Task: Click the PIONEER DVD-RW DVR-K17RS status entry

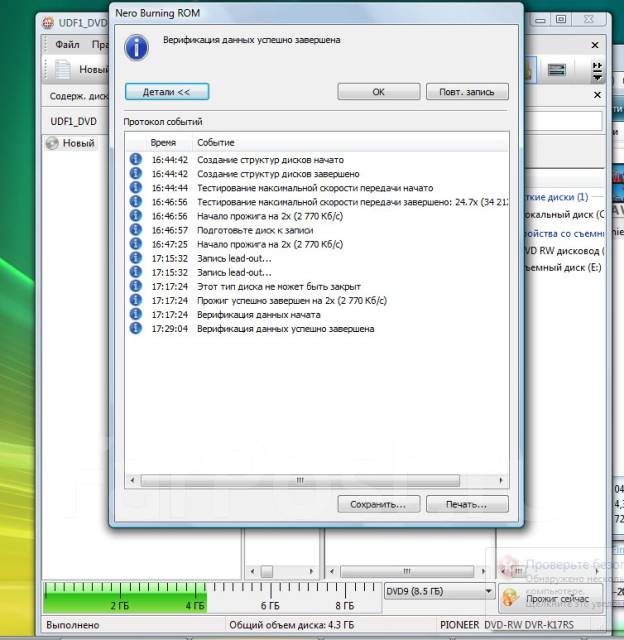Action: [506, 625]
